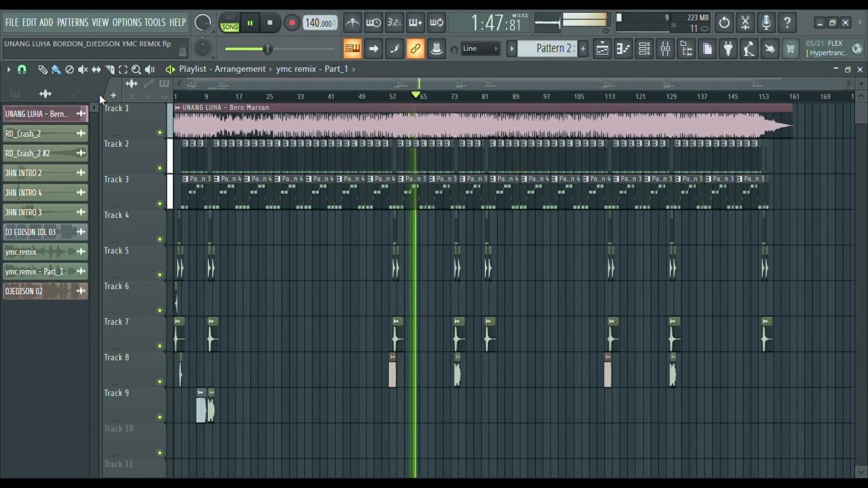Open the PATTERNS menu
This screenshot has width=868, height=488.
click(73, 22)
